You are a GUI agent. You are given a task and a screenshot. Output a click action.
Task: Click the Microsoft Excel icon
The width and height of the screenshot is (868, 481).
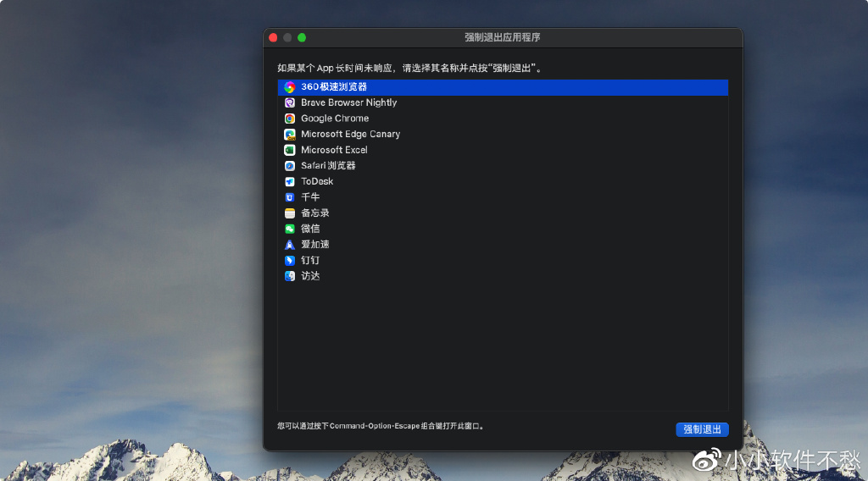[290, 150]
